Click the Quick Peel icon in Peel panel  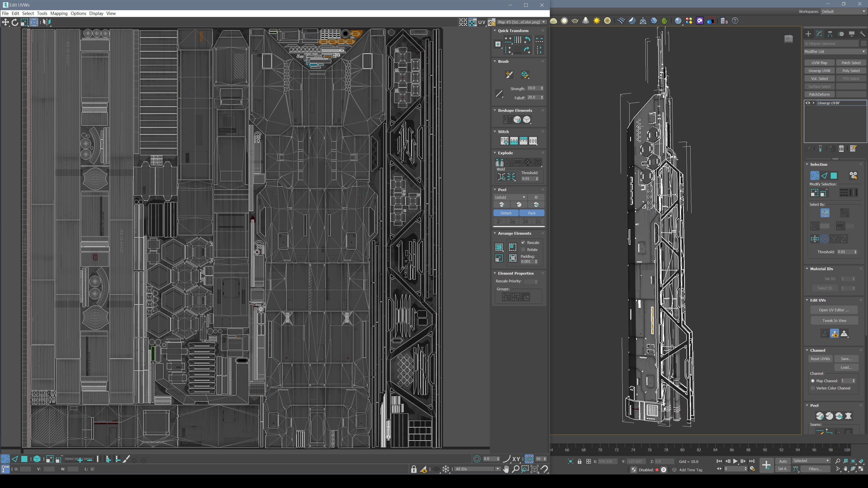tap(502, 204)
